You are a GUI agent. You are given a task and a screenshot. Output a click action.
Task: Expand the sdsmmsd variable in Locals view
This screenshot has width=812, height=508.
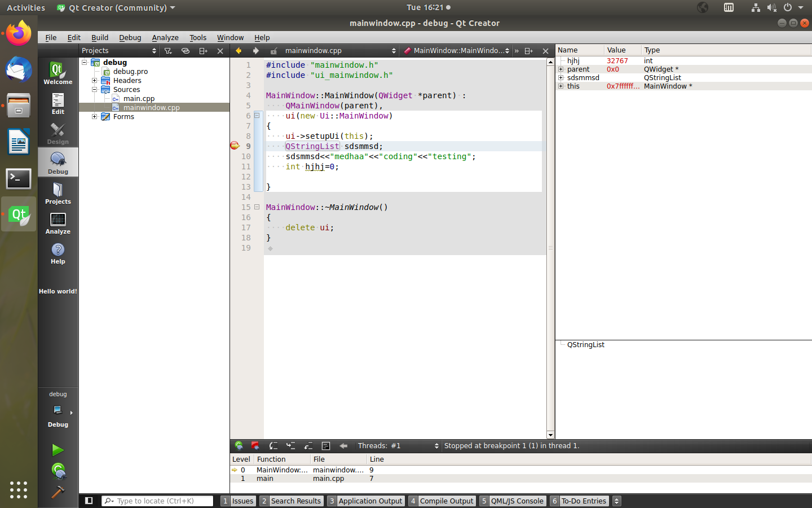tap(561, 78)
